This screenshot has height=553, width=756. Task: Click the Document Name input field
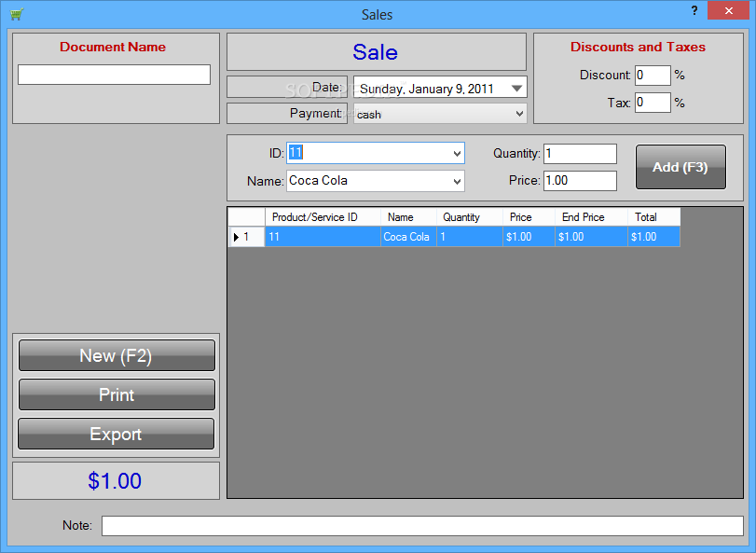tap(115, 75)
